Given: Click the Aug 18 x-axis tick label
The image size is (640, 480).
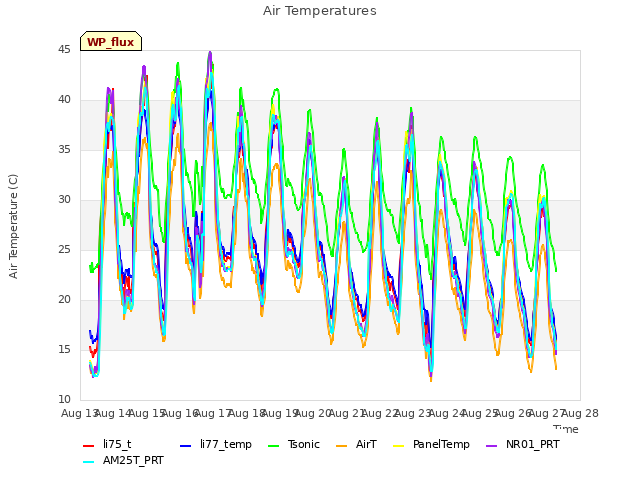Looking at the screenshot, I should pyautogui.click(x=246, y=413).
